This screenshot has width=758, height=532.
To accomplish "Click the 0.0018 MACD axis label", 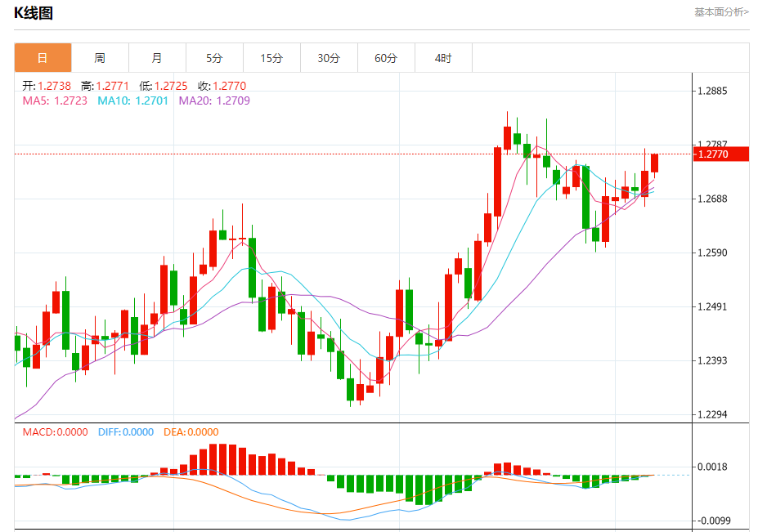I will tap(712, 467).
